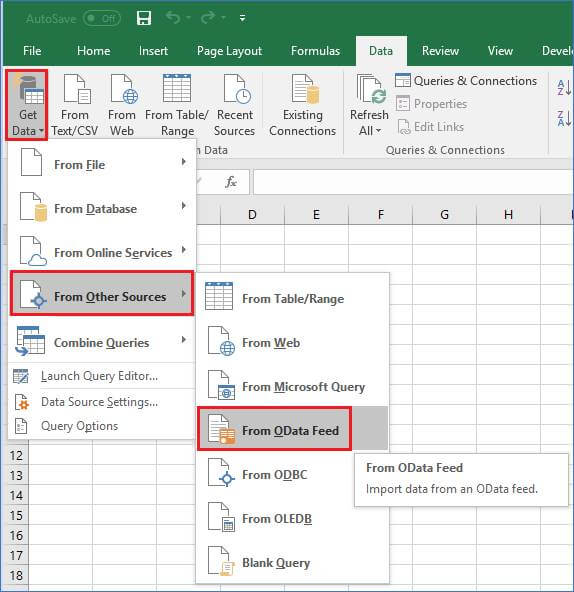Expand the From Other Sources arrow
Screen dimensions: 574x592
coord(184,293)
